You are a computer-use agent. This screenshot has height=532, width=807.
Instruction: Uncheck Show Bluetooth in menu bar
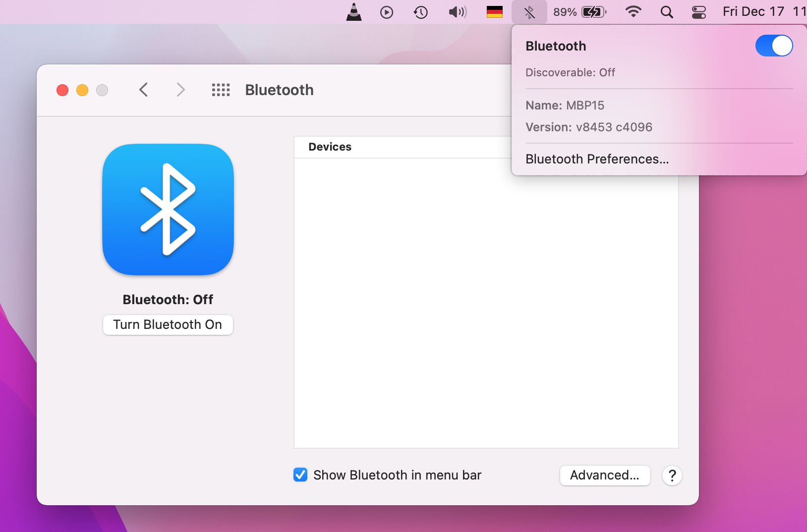pyautogui.click(x=300, y=475)
